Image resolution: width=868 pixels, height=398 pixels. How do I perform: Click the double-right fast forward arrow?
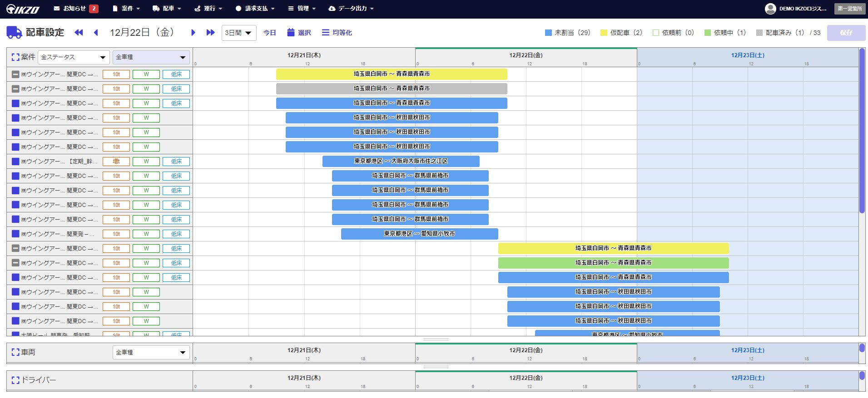(x=210, y=32)
